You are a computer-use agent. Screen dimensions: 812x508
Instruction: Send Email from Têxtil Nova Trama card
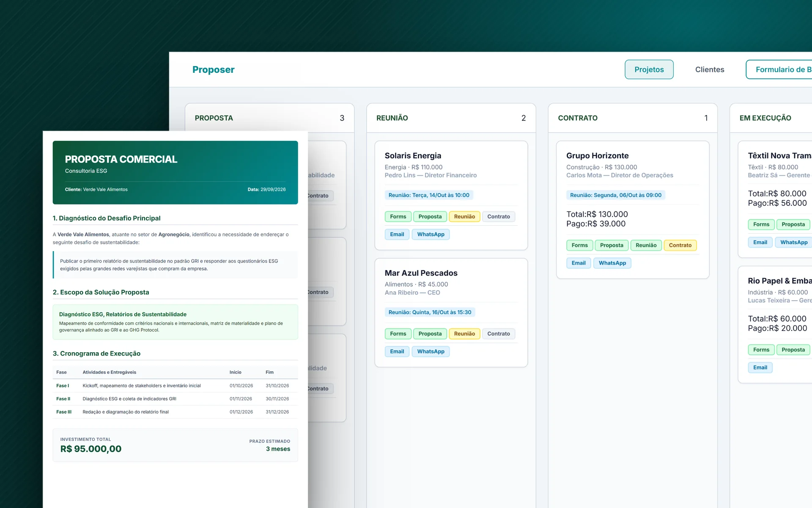pyautogui.click(x=760, y=242)
